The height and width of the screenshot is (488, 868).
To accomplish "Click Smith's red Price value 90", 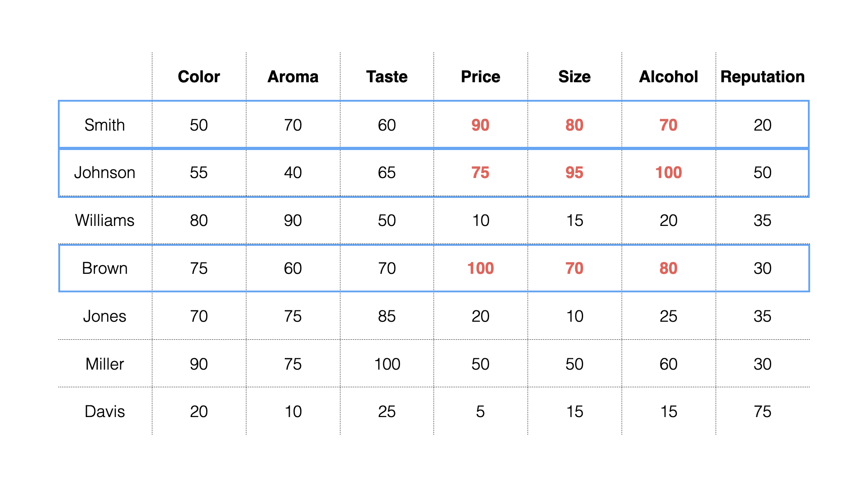I will click(x=481, y=125).
